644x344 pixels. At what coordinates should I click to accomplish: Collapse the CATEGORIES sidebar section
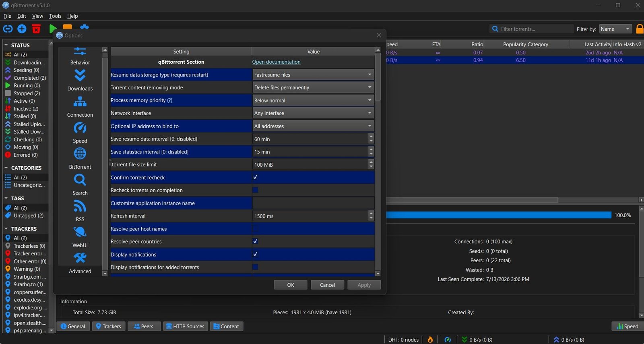click(x=6, y=168)
